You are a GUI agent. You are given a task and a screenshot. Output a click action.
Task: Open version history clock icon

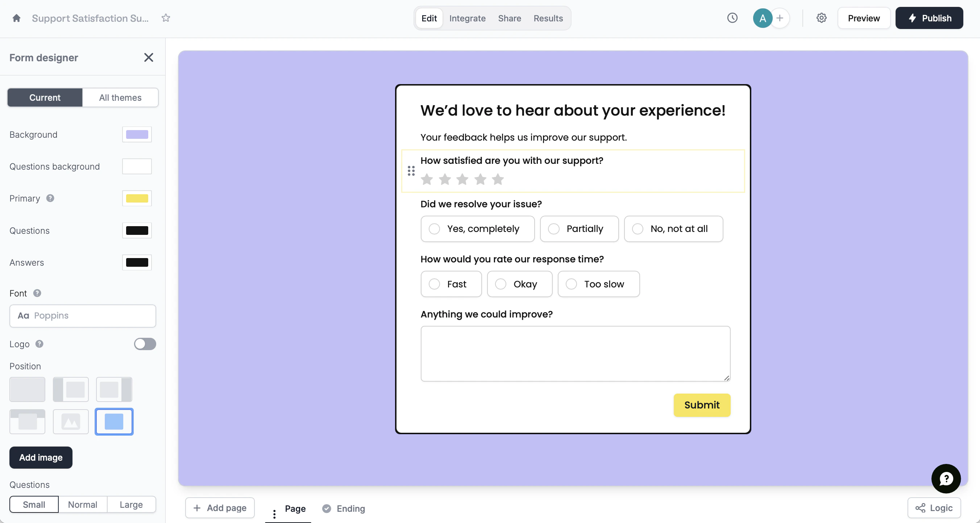coord(732,18)
